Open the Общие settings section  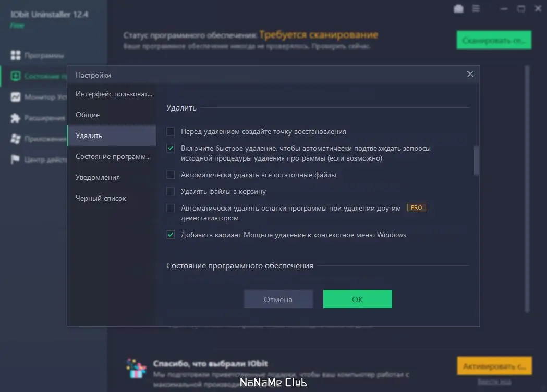tap(112, 115)
